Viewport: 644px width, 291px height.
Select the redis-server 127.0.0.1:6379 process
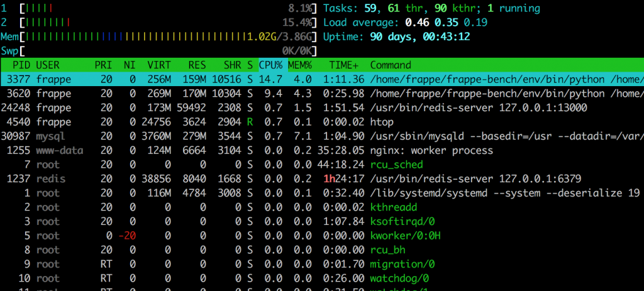pyautogui.click(x=322, y=179)
